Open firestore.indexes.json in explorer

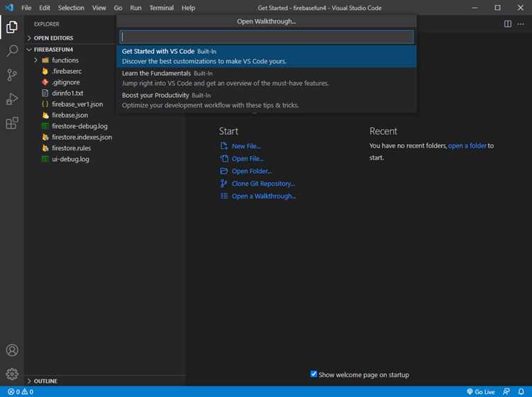click(82, 138)
